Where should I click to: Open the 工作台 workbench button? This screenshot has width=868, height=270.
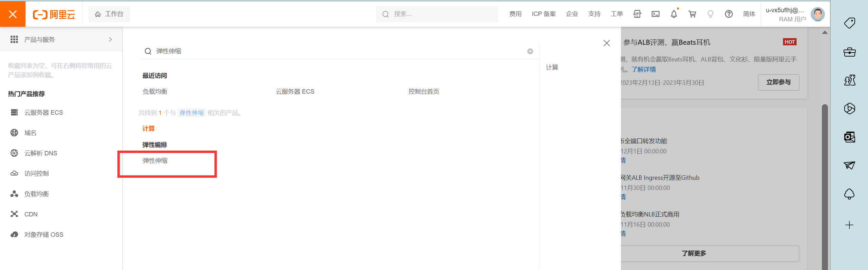click(109, 14)
